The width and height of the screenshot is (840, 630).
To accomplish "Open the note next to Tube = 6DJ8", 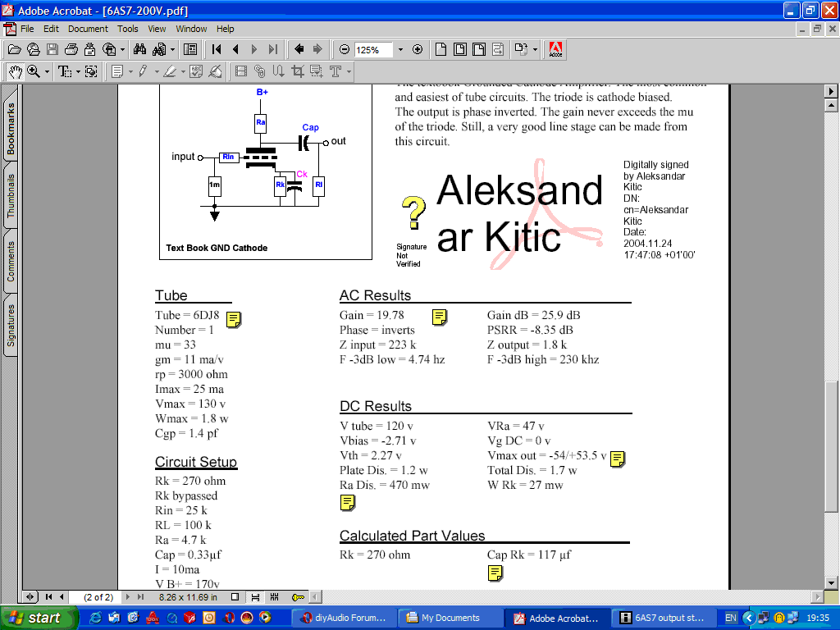I will pyautogui.click(x=234, y=319).
